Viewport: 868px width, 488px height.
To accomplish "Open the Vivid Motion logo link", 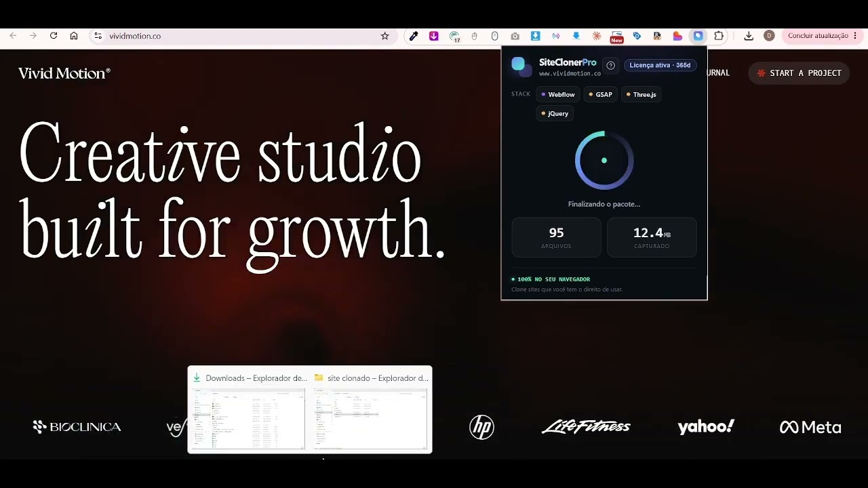I will click(x=64, y=73).
